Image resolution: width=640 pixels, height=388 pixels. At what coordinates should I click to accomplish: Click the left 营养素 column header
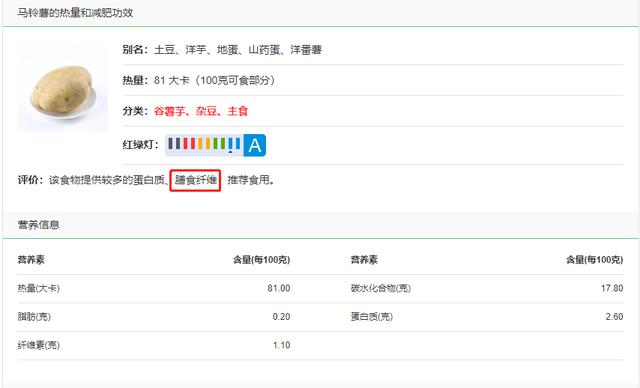coord(31,260)
